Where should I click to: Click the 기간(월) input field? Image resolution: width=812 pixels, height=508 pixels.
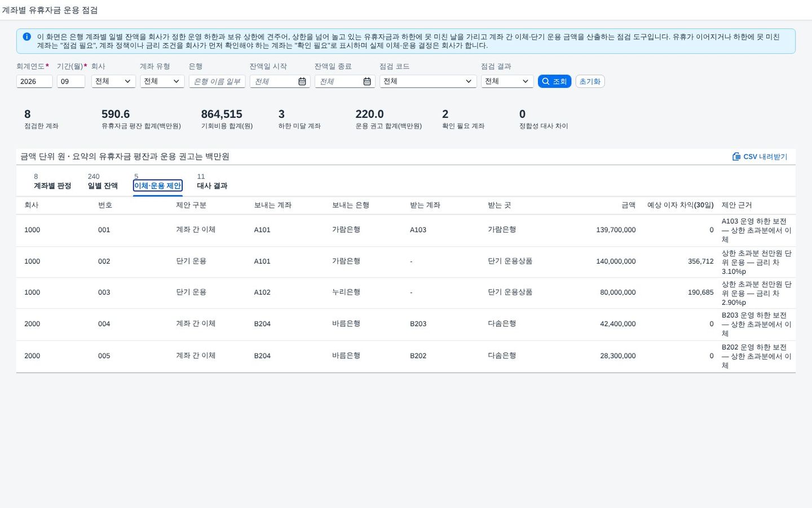pyautogui.click(x=71, y=81)
